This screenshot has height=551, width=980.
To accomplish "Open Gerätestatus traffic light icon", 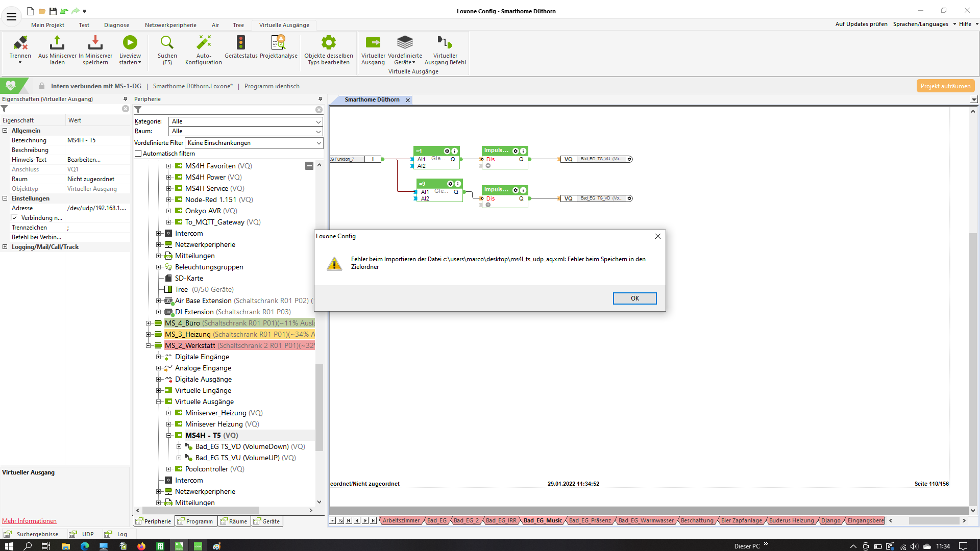I will [x=241, y=43].
